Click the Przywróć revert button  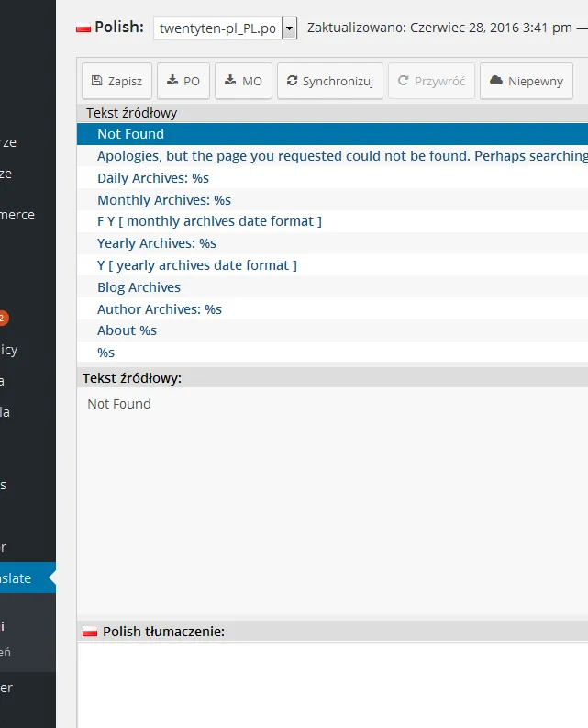click(x=431, y=81)
